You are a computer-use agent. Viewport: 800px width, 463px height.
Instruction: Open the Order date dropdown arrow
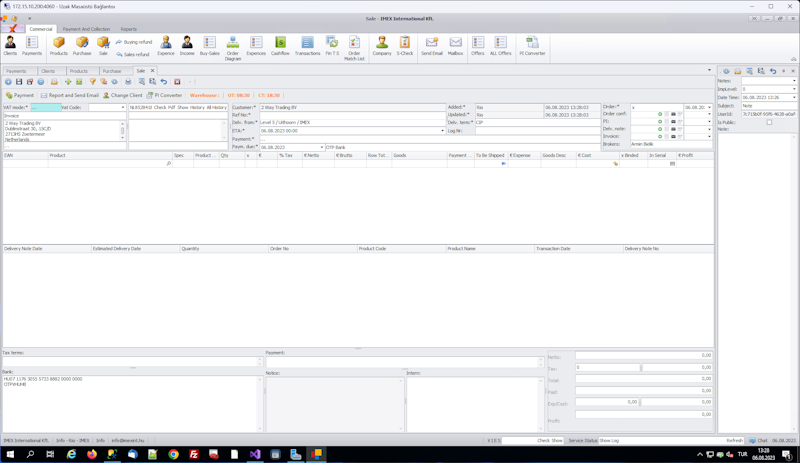point(709,108)
